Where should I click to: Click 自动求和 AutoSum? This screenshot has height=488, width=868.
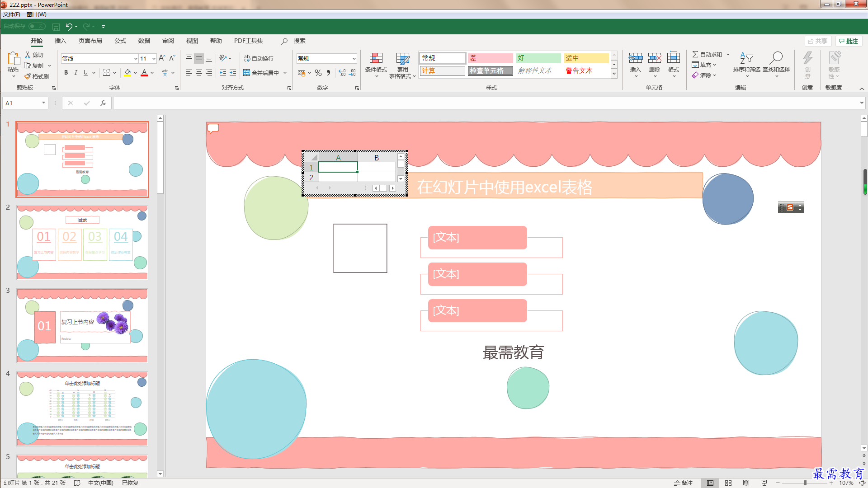708,54
